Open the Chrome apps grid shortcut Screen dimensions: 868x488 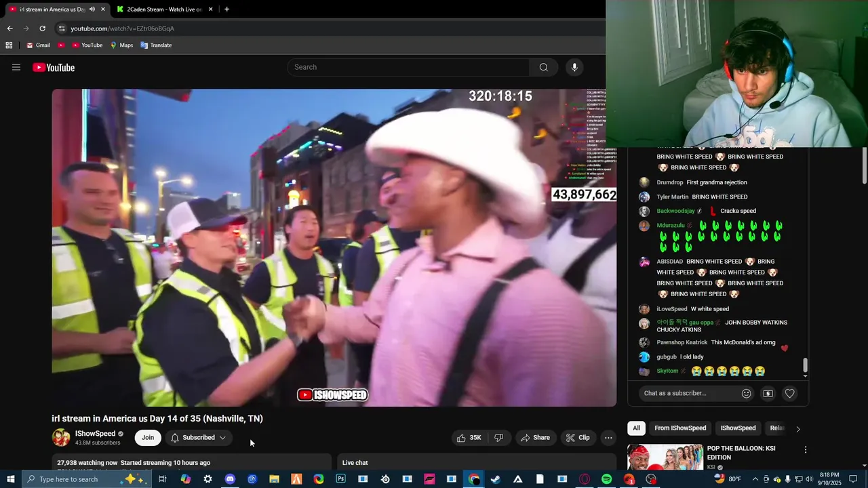tap(9, 45)
